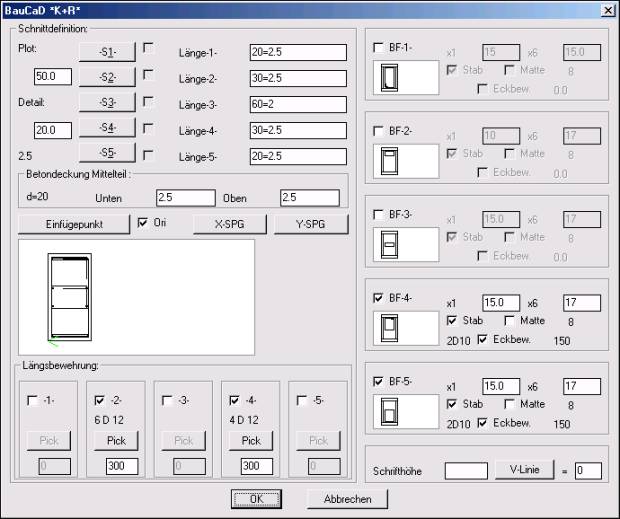The width and height of the screenshot is (620, 519).
Task: Click the -S2- button
Action: coord(107,77)
